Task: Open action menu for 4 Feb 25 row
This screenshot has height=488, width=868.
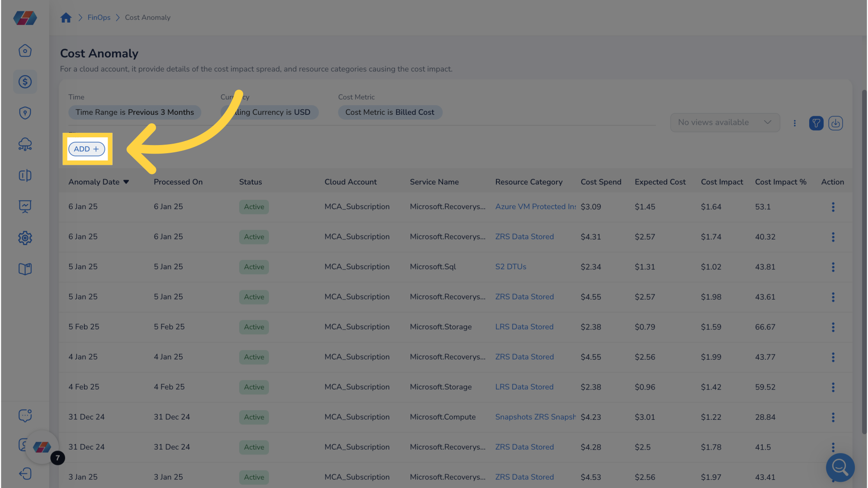Action: (x=833, y=387)
